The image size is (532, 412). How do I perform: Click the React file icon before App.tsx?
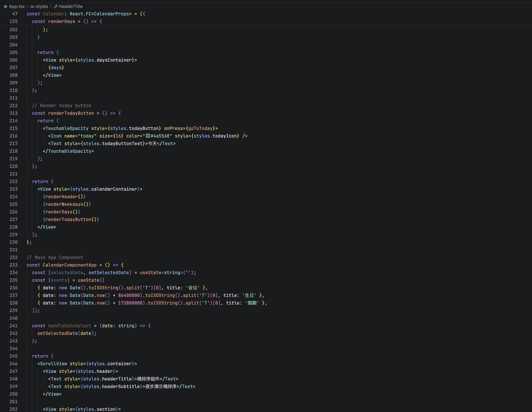5,7
